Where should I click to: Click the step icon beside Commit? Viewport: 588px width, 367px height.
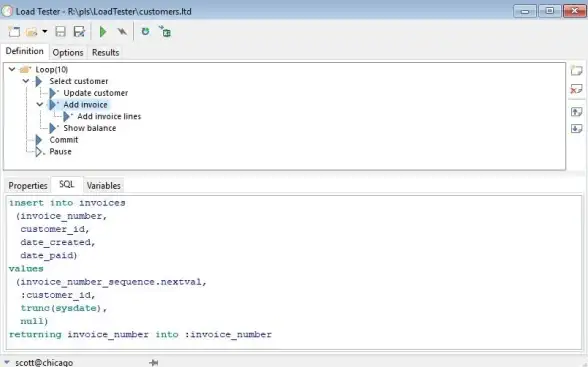coord(39,140)
